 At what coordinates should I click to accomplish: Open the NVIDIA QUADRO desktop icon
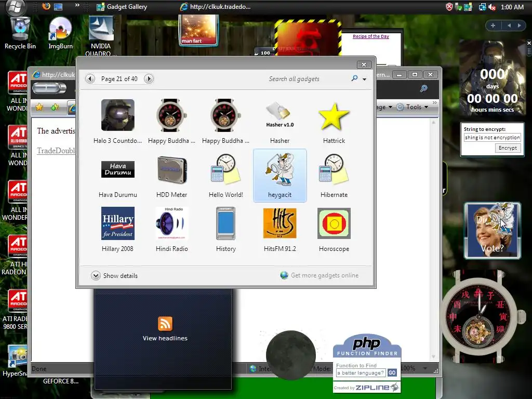click(101, 36)
